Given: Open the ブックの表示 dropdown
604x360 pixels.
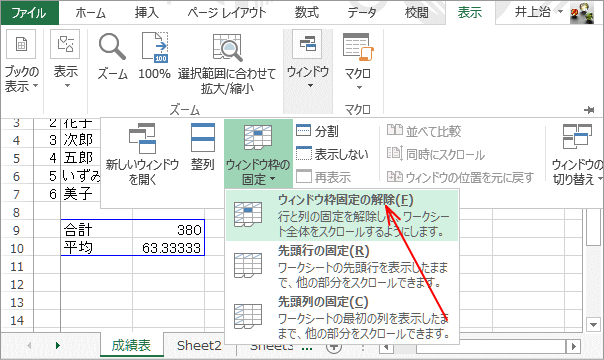Looking at the screenshot, I should pyautogui.click(x=22, y=62).
